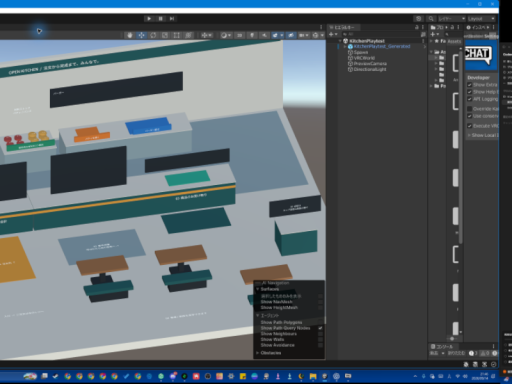Open the Scene view more-options menu
This screenshot has height=384, width=512.
point(321,27)
